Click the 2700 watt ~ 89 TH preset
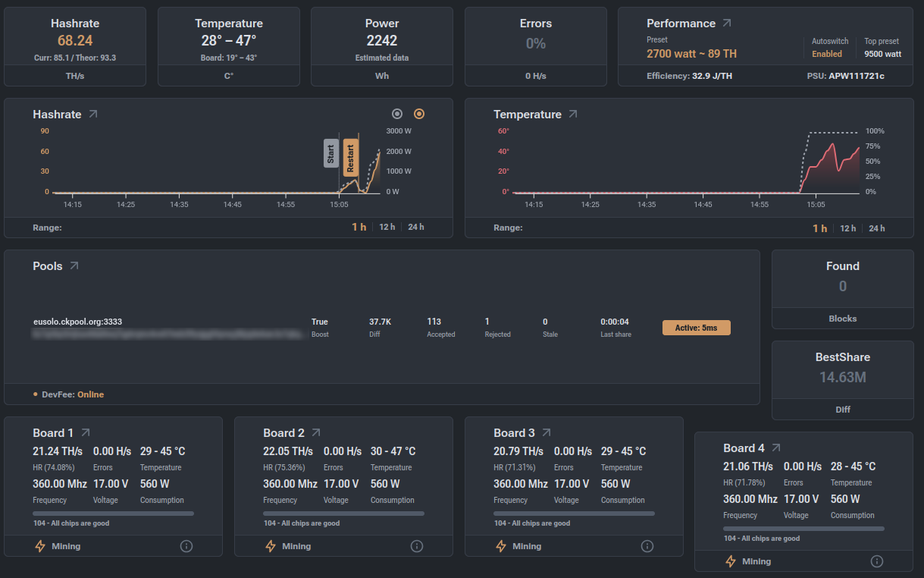The width and height of the screenshot is (924, 578). [x=691, y=54]
